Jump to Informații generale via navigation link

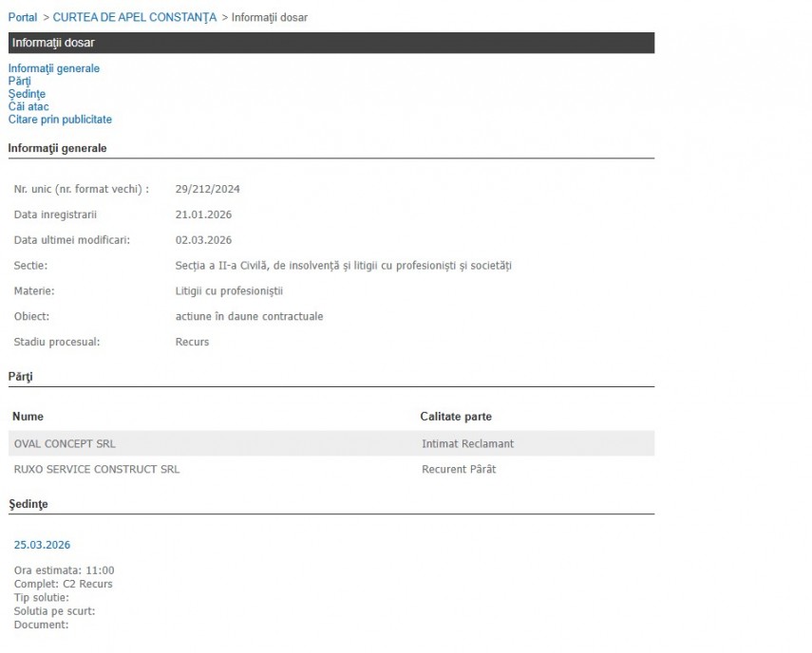tap(53, 68)
